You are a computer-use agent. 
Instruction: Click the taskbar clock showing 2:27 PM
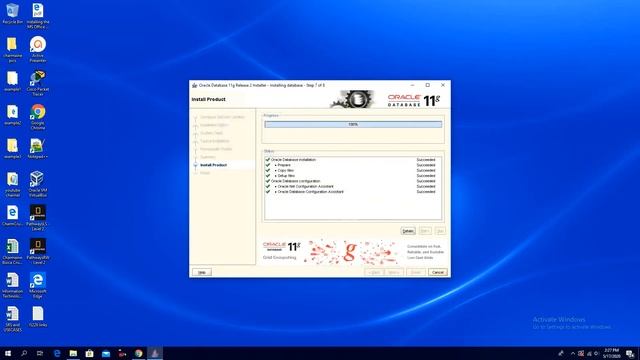click(x=611, y=353)
